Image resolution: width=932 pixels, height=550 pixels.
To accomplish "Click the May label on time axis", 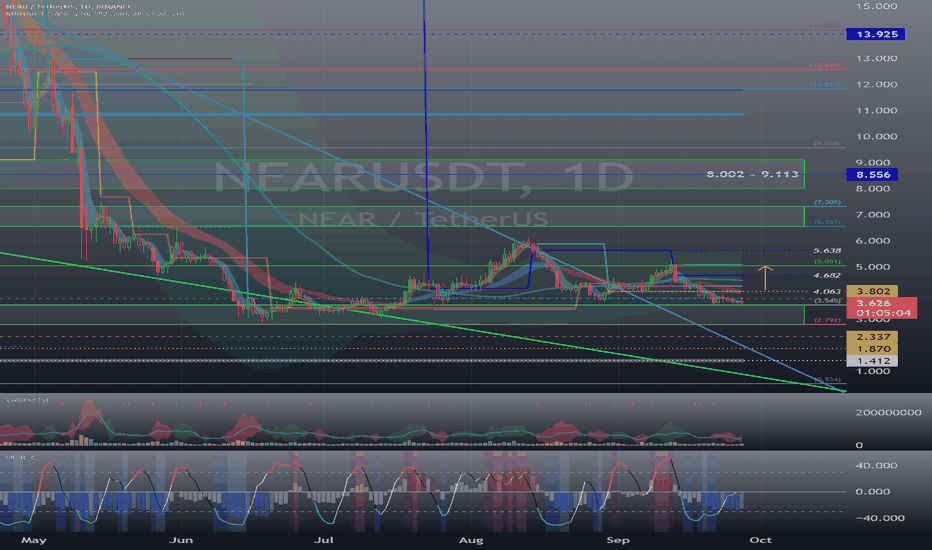I will [x=33, y=540].
